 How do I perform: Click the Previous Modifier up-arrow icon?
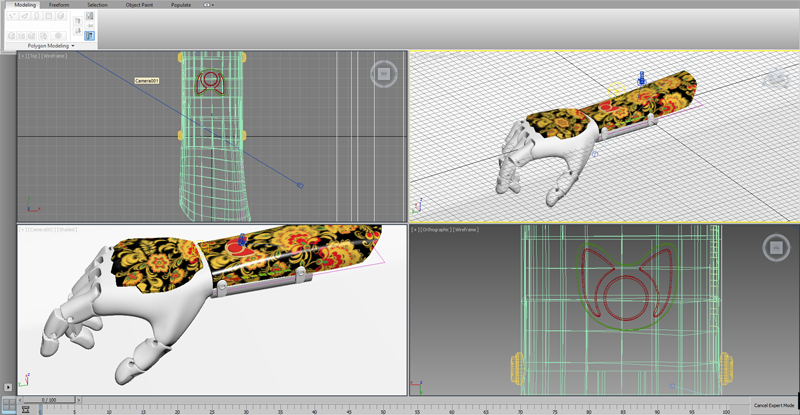pyautogui.click(x=78, y=20)
